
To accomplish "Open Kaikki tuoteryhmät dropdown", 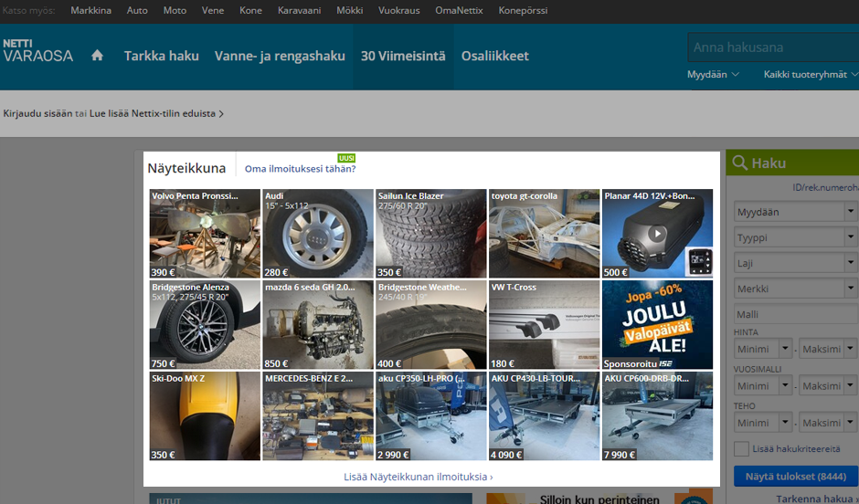I will click(811, 75).
